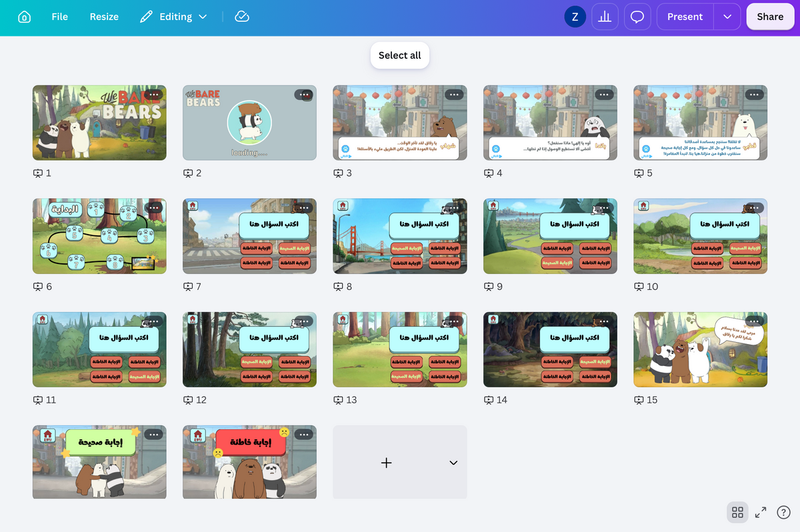The width and height of the screenshot is (800, 532).
Task: Open more options on slide 4
Action: 604,95
